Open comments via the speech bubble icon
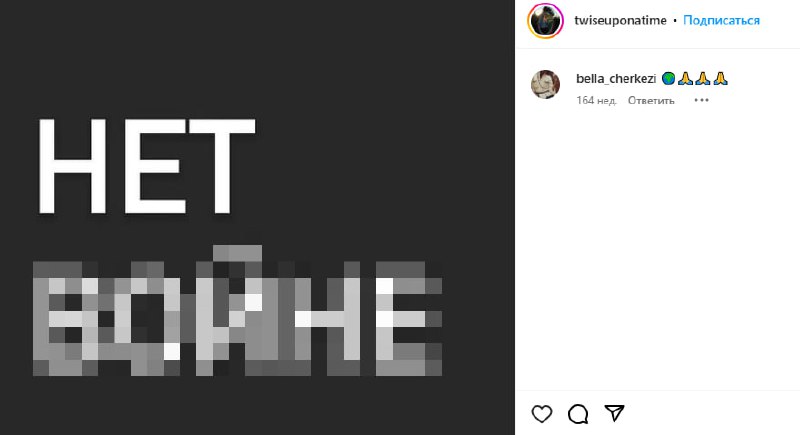 point(578,413)
